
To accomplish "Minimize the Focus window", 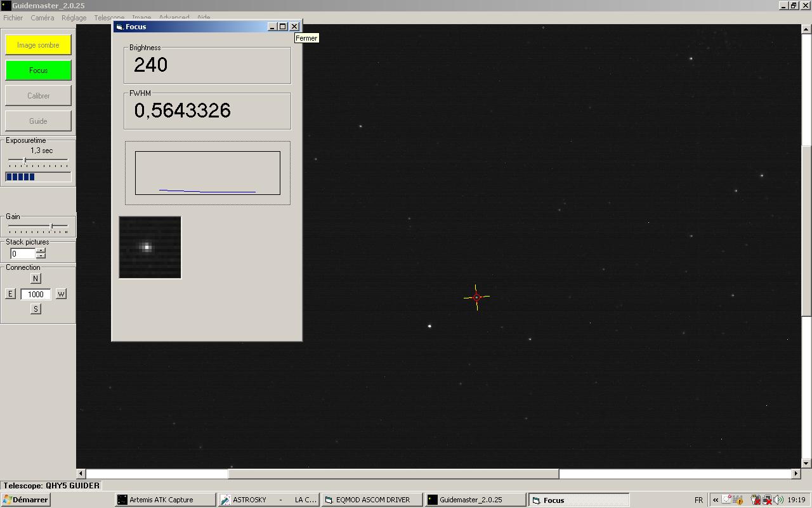I will (x=272, y=27).
